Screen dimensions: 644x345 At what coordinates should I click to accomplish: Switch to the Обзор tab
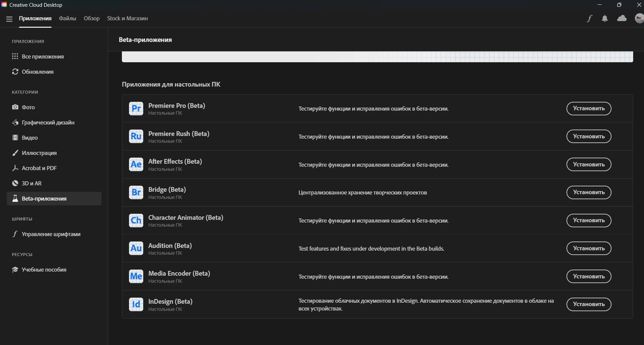(92, 18)
